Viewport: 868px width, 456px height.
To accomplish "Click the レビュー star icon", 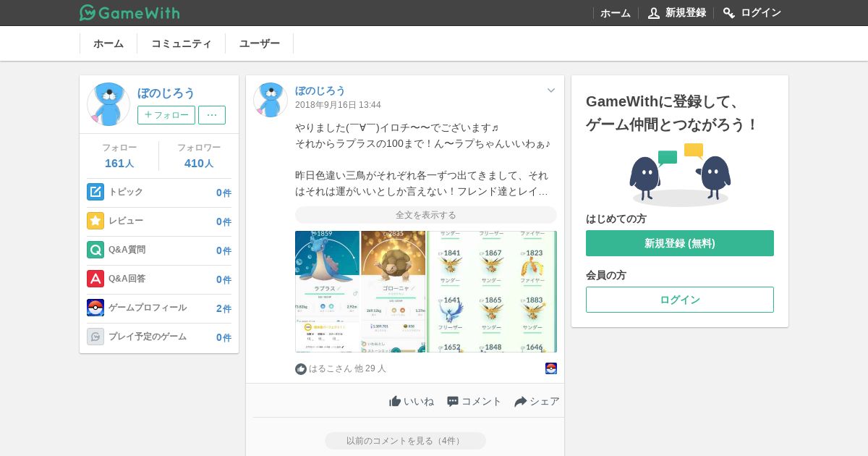I will tap(95, 221).
